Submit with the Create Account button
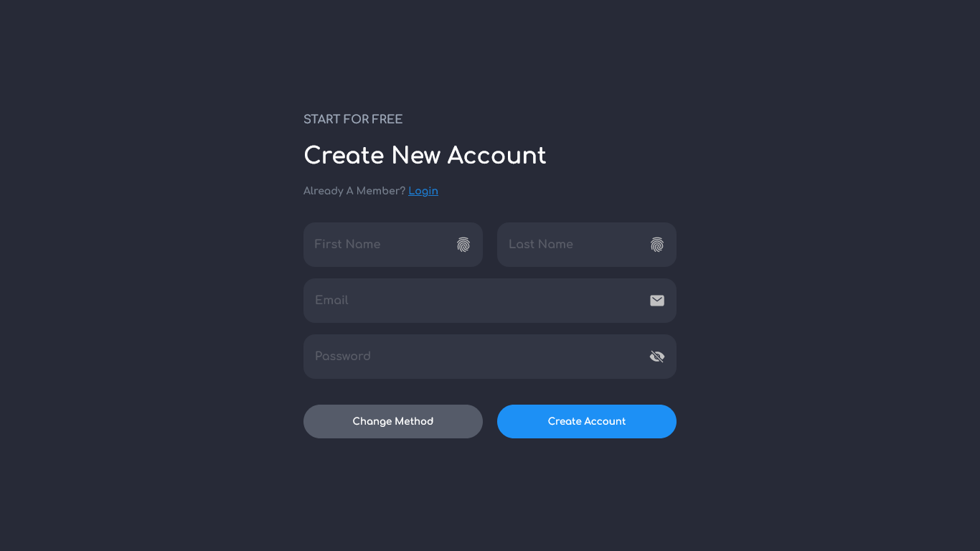 click(x=587, y=421)
